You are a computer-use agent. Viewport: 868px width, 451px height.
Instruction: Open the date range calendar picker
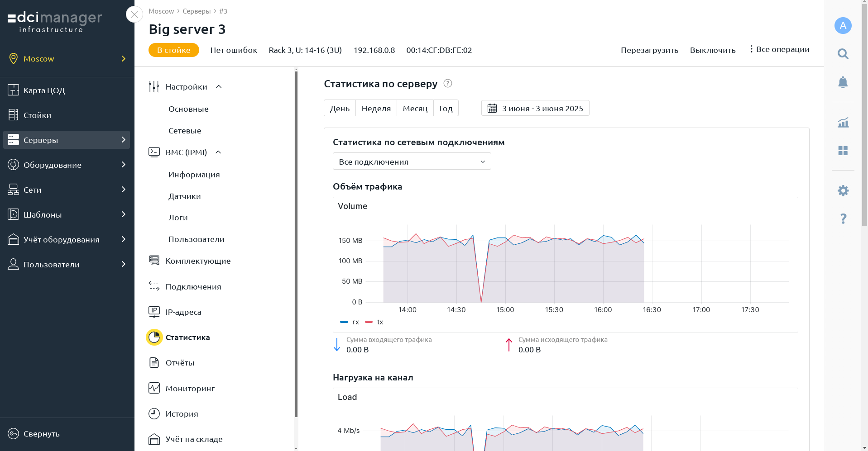[x=535, y=108]
